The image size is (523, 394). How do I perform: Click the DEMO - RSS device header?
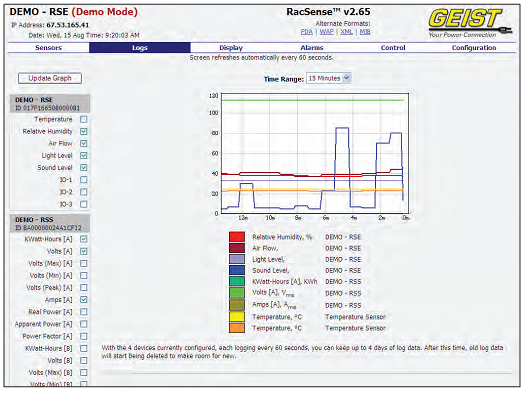tap(50, 224)
